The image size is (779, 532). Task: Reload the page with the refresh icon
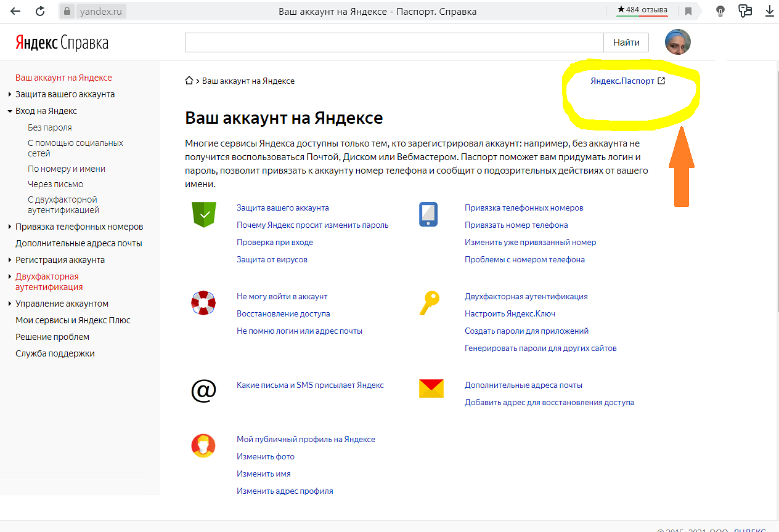coord(40,11)
